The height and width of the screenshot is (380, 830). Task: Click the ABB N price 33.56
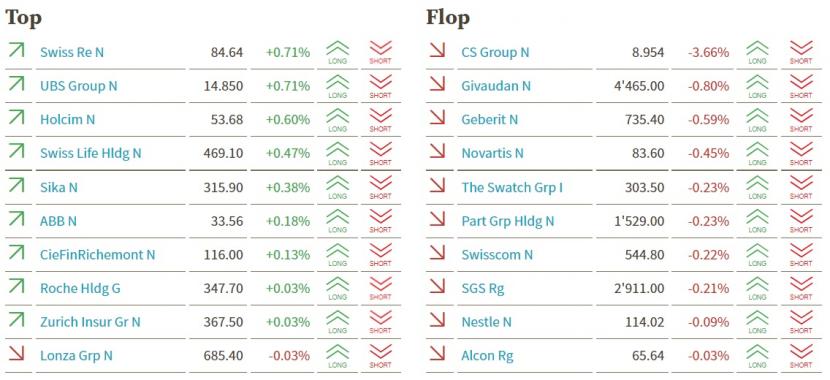226,221
